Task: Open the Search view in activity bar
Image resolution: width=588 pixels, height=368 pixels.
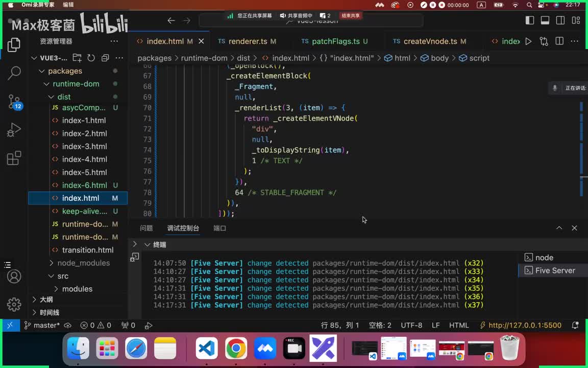Action: 14,73
